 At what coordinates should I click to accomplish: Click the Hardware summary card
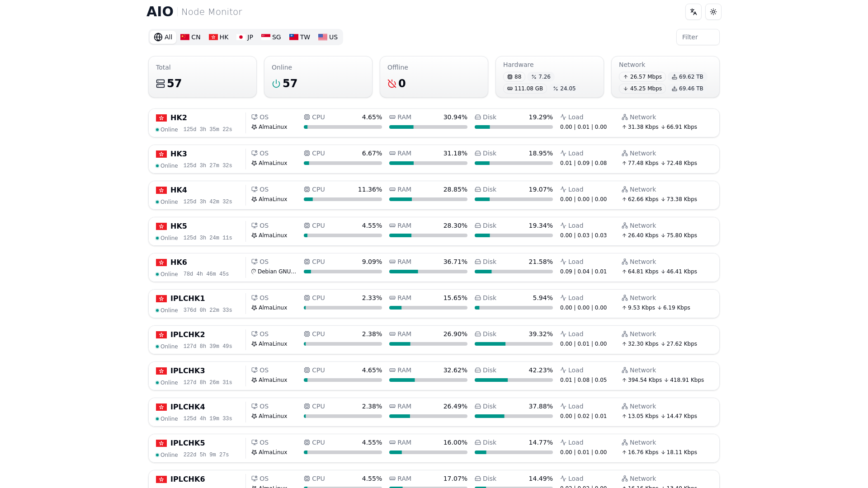[x=550, y=77]
